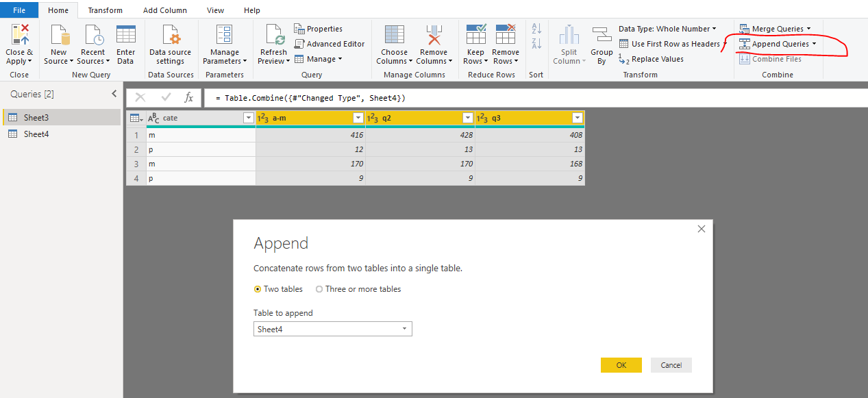Click Cancel in the Append dialog
This screenshot has height=398, width=868.
click(x=671, y=365)
